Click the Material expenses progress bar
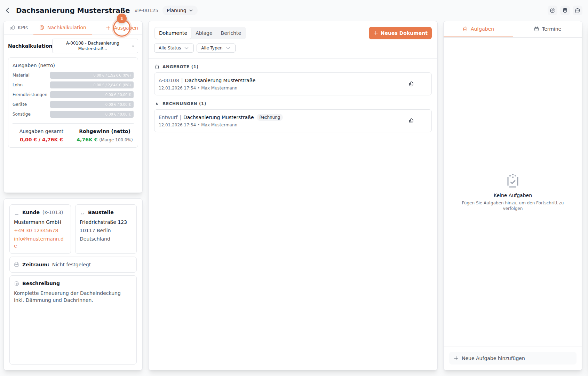Screen dimensions: 588x376 92,75
